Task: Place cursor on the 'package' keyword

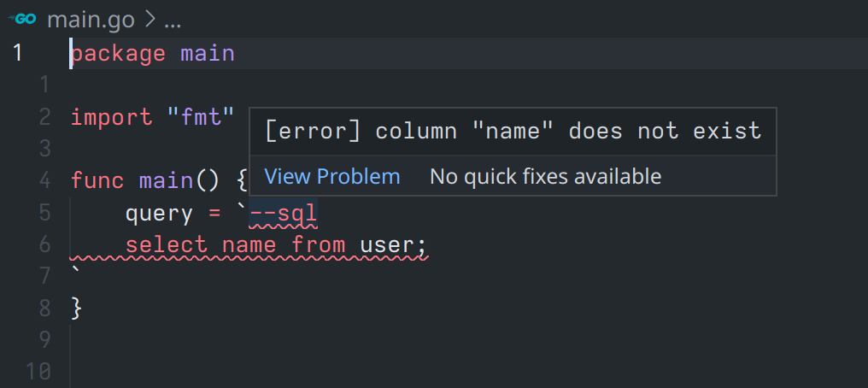Action: (x=118, y=54)
